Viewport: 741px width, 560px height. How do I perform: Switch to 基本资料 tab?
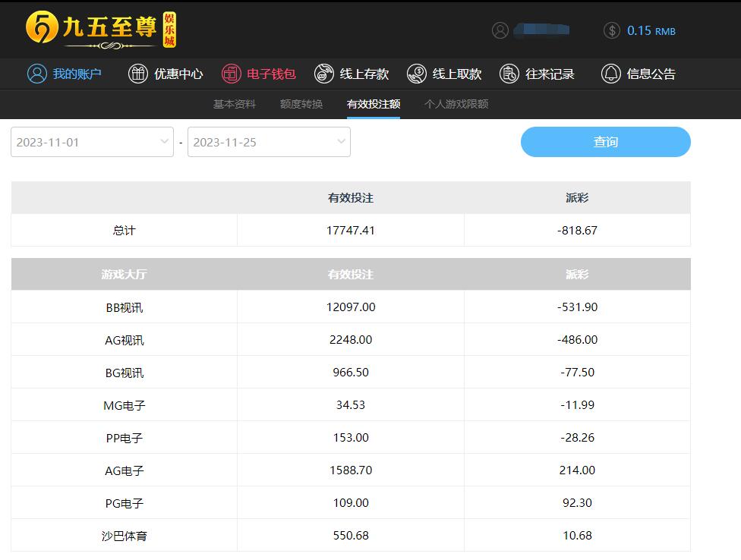tap(235, 104)
